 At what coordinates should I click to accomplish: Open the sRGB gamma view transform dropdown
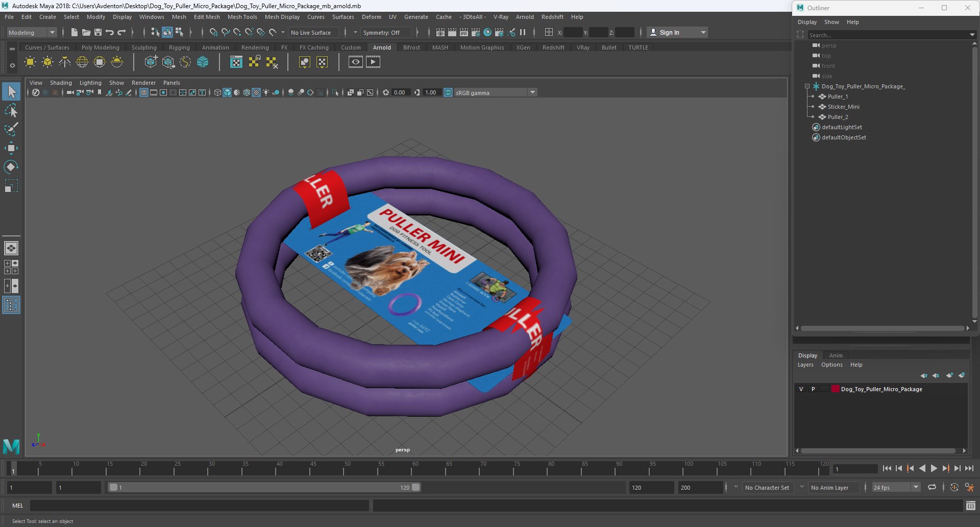pyautogui.click(x=495, y=92)
